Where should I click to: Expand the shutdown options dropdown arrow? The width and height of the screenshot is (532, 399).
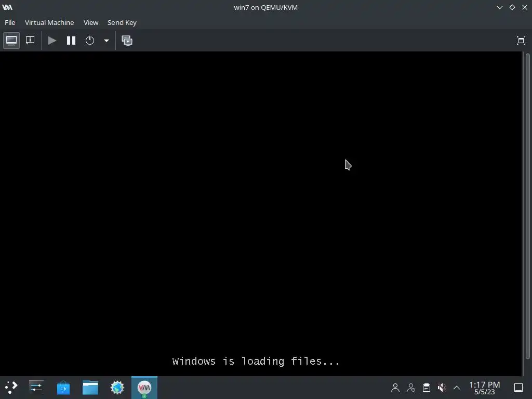point(106,41)
